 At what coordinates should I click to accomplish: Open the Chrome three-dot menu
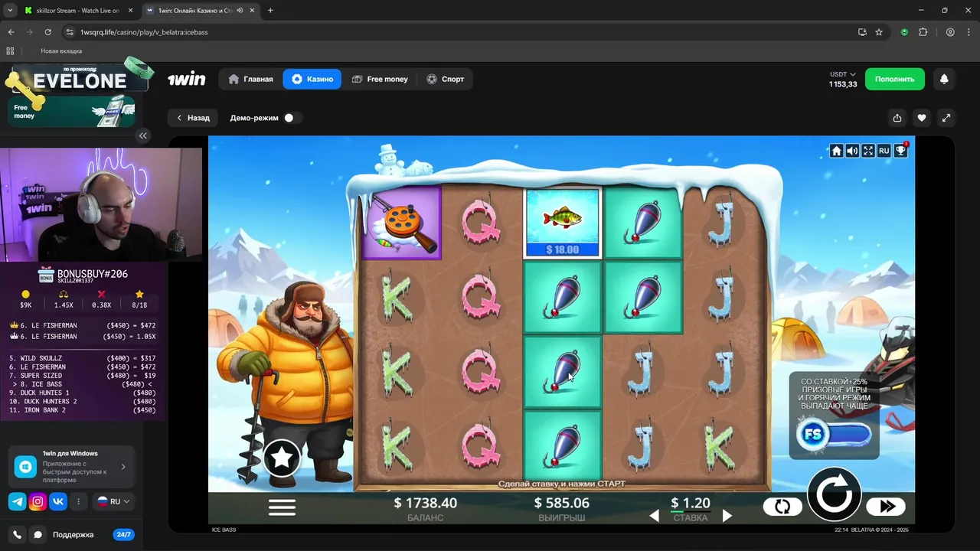pyautogui.click(x=969, y=32)
